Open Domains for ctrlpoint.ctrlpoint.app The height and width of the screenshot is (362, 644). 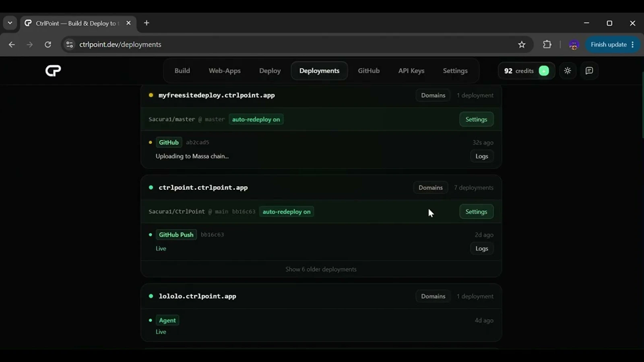(x=430, y=187)
